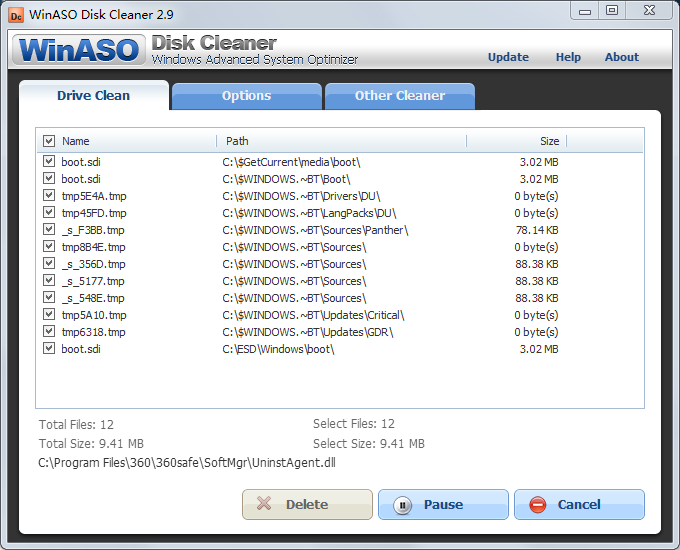Select the tmp8B4E.tmp file name
680x550 pixels.
(x=94, y=247)
